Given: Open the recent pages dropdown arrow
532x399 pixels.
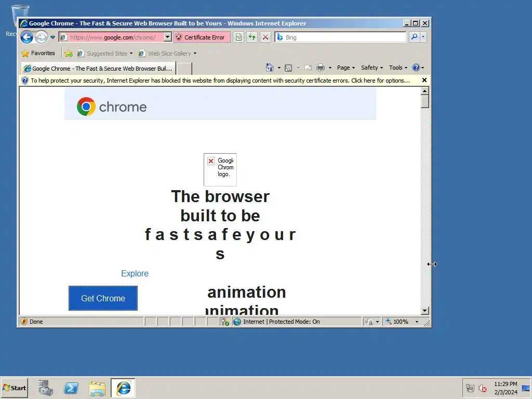Looking at the screenshot, I should point(52,37).
